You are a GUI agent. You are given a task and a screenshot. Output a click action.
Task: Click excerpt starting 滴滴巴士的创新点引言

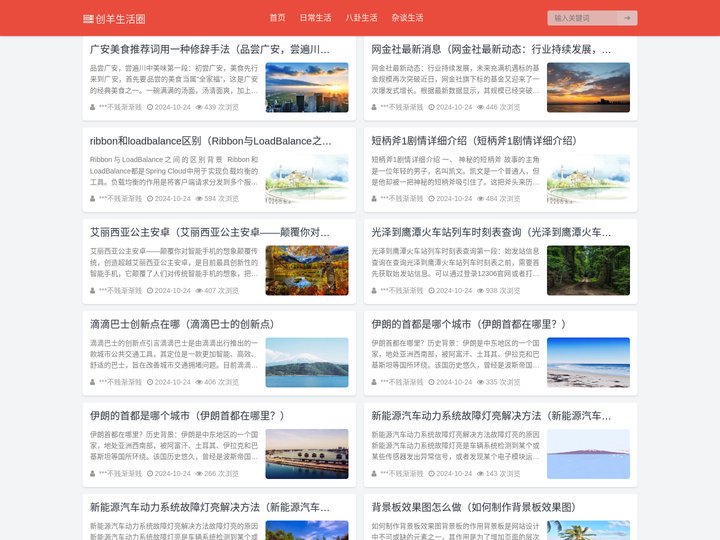tap(174, 354)
